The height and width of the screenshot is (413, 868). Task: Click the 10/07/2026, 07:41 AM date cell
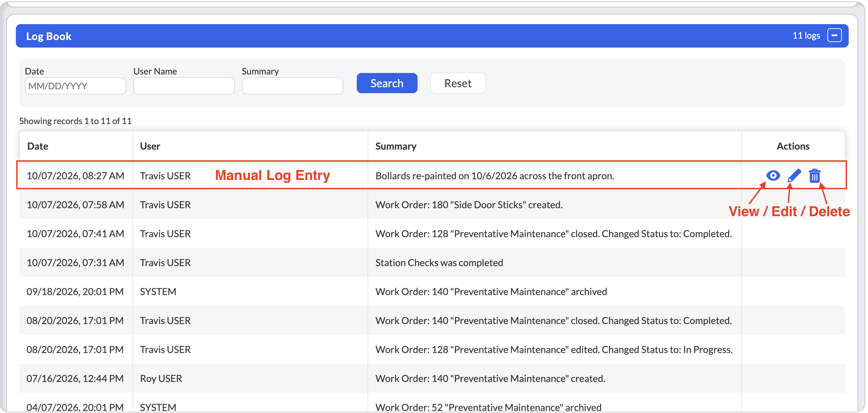coord(75,234)
